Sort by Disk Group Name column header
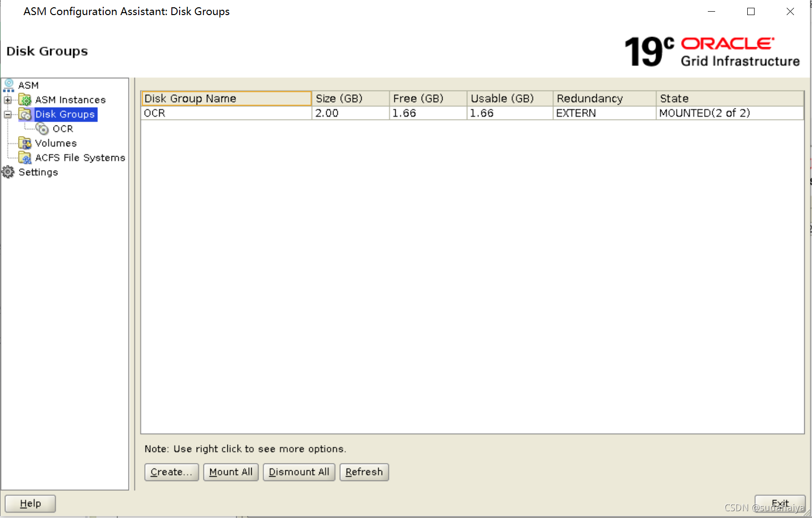Screen dimensions: 812x518 pyautogui.click(x=226, y=98)
